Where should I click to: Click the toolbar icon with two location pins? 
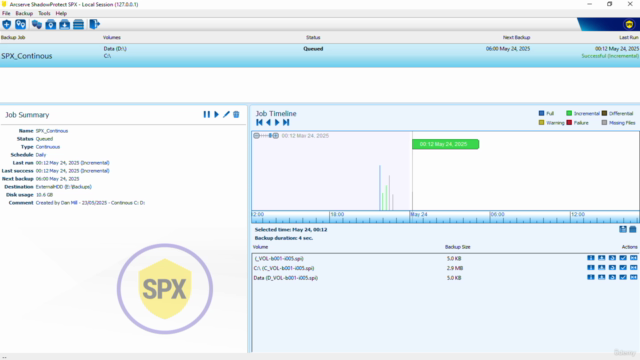(20, 24)
